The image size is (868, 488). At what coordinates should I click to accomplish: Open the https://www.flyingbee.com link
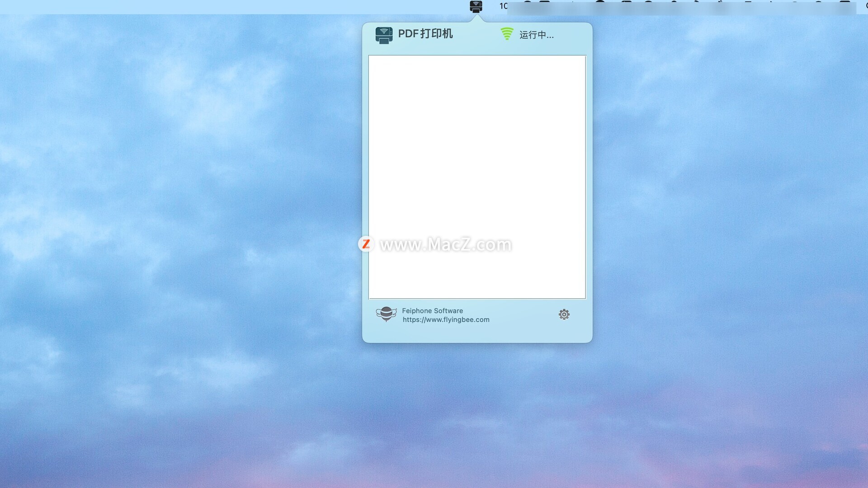pyautogui.click(x=446, y=320)
